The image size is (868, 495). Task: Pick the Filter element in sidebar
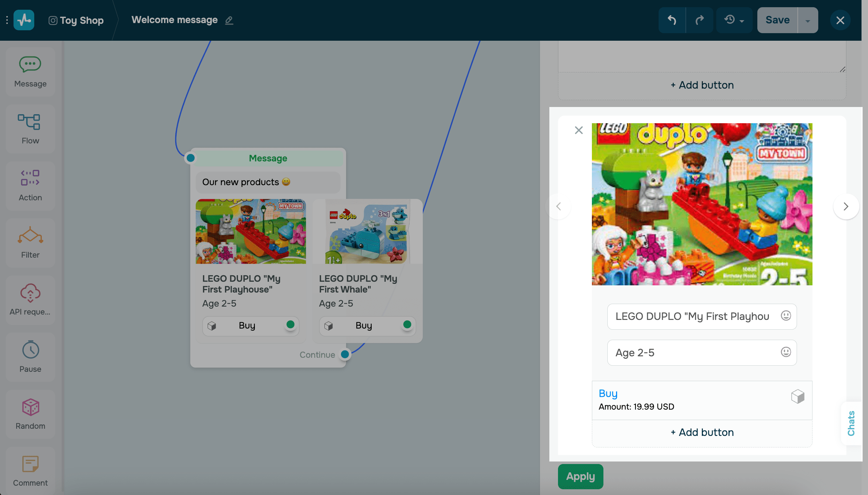[30, 243]
